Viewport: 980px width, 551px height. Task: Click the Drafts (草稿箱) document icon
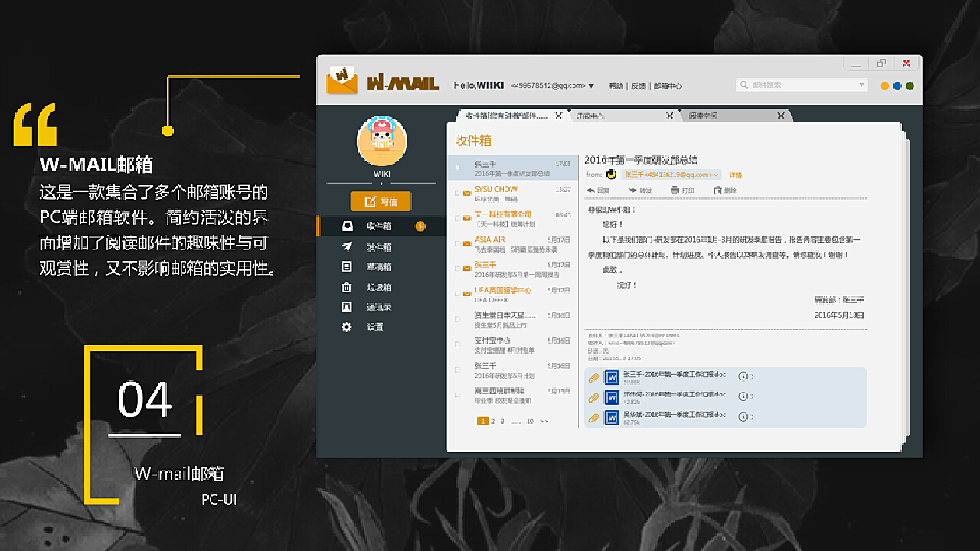pos(347,267)
